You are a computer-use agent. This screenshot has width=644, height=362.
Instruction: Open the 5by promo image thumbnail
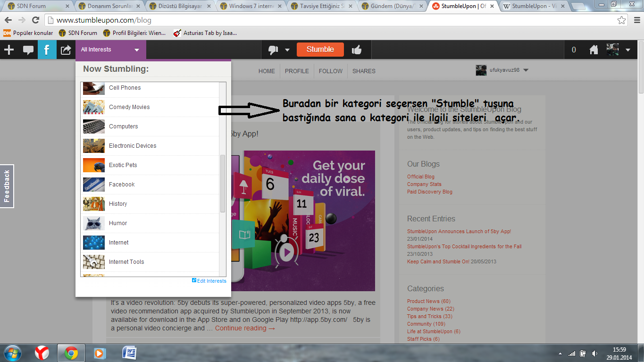pyautogui.click(x=302, y=220)
